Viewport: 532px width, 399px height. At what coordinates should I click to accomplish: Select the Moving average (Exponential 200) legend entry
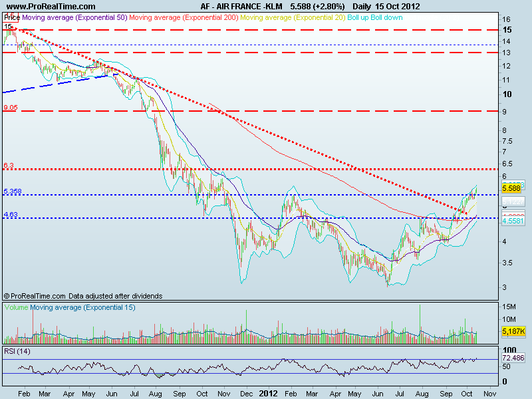(184, 18)
